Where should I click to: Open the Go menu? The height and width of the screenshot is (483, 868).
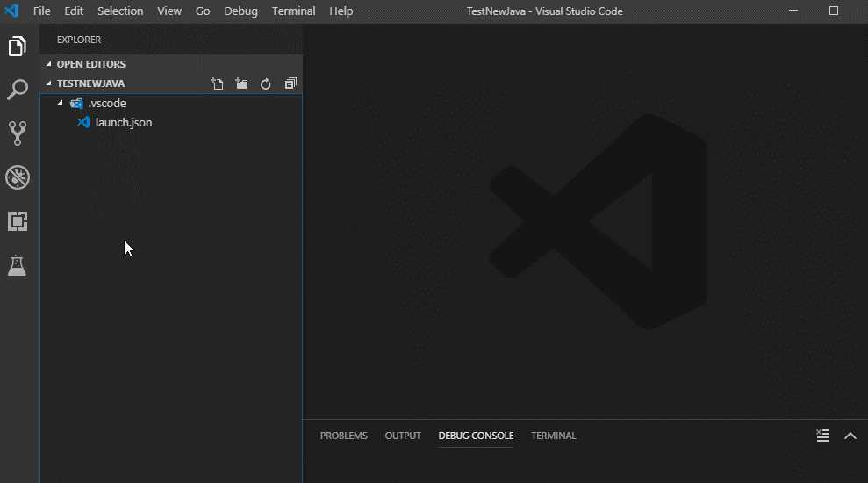tap(203, 11)
